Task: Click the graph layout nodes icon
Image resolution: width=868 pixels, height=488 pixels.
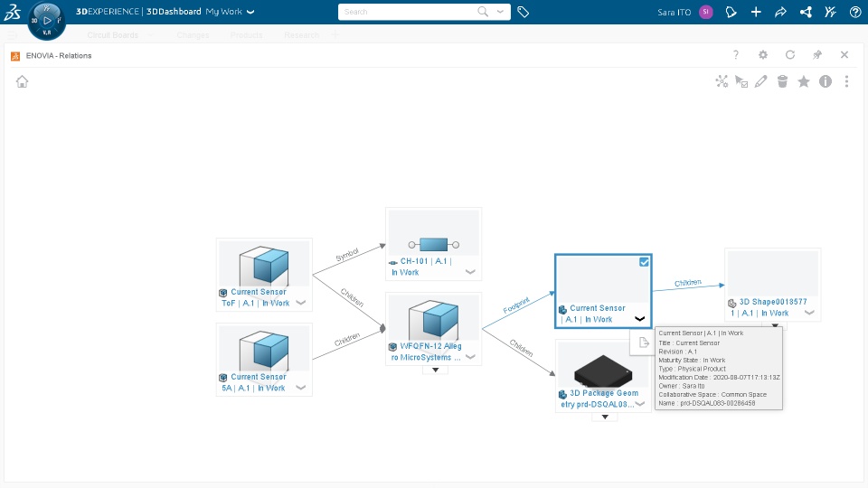Action: tap(722, 81)
